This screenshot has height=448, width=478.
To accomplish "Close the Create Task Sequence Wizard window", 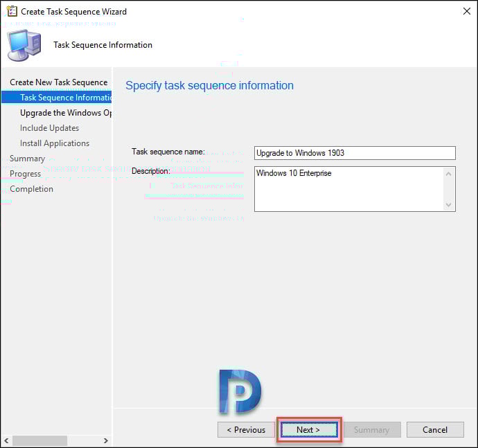I will pyautogui.click(x=466, y=11).
